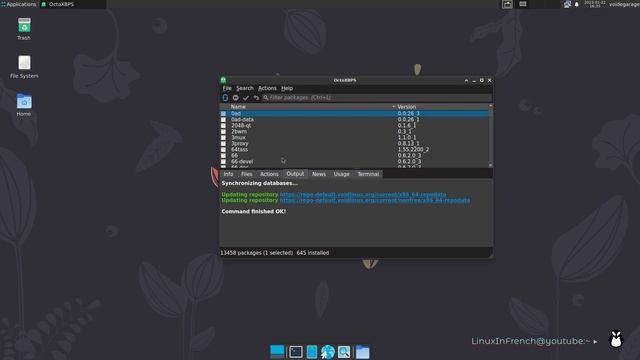This screenshot has width=640, height=360.
Task: Switch to the Terminal tab
Action: tap(368, 174)
